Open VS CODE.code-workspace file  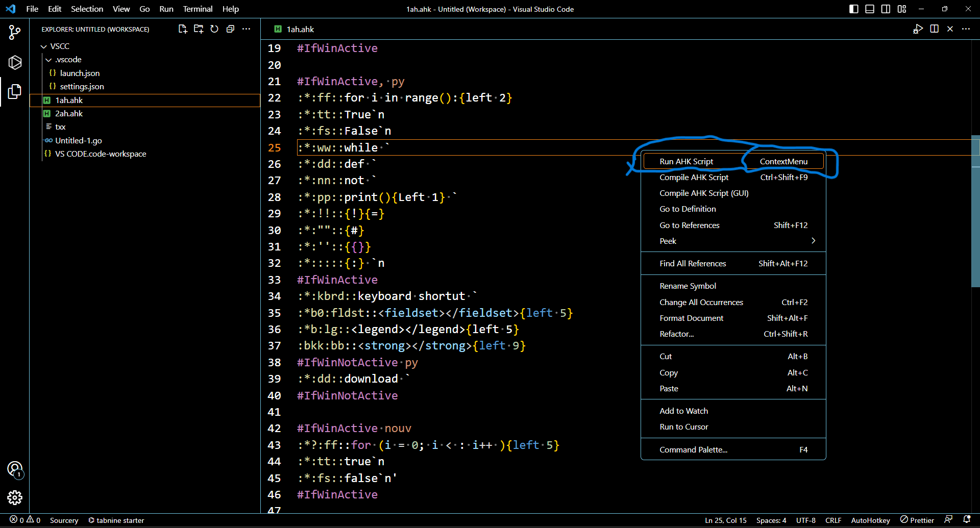[x=145, y=154]
